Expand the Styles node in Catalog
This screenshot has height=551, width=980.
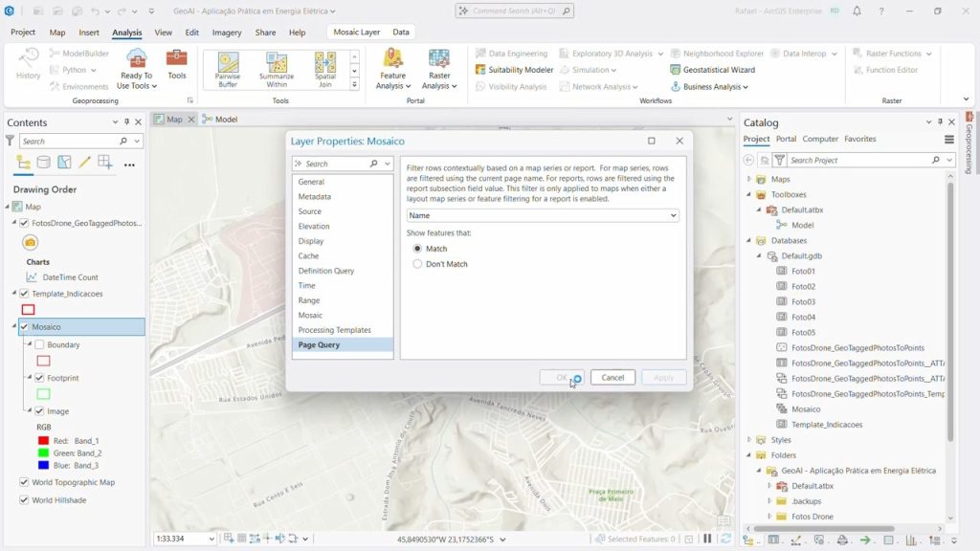[x=749, y=440]
